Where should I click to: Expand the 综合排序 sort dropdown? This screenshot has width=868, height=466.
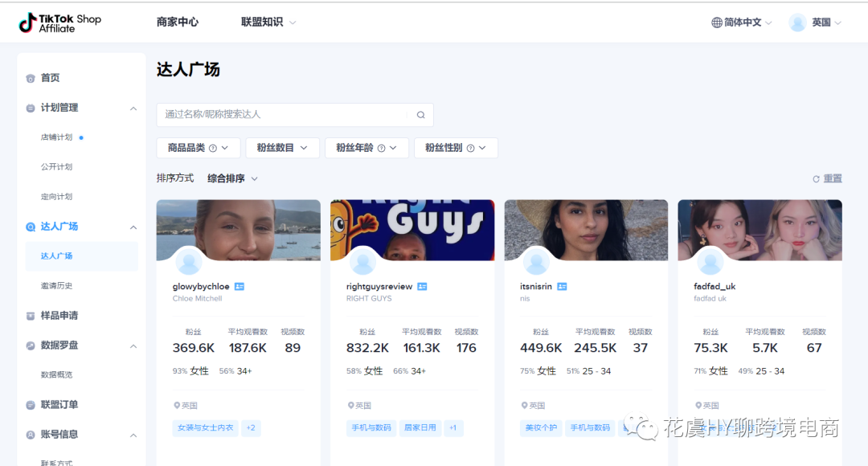coord(233,178)
